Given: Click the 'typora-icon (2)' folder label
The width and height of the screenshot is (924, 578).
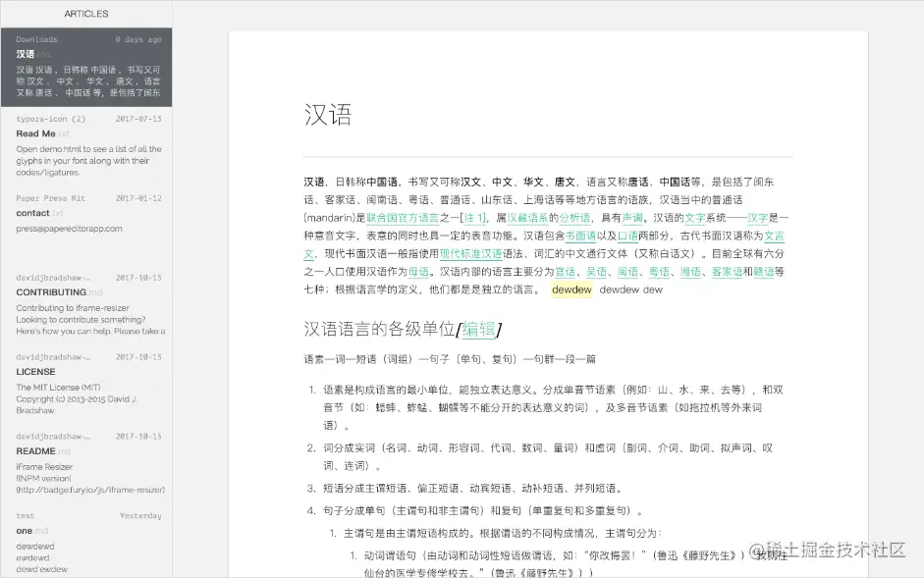Looking at the screenshot, I should click(51, 119).
